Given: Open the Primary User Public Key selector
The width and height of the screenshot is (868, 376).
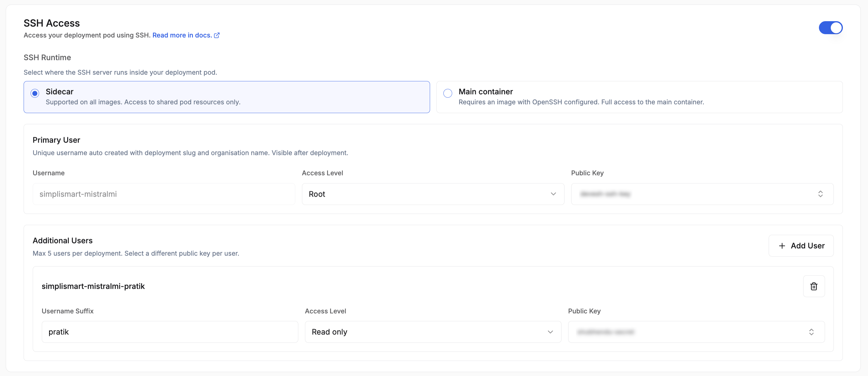Looking at the screenshot, I should click(x=702, y=194).
